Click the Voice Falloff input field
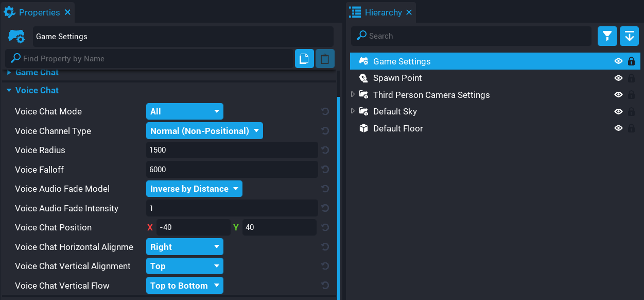This screenshot has height=300, width=644. coord(232,170)
